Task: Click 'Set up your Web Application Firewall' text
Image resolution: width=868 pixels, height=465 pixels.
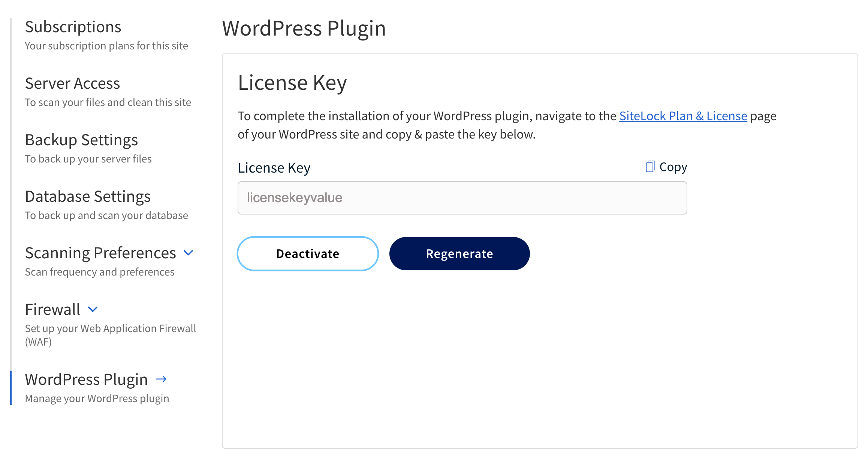Action: pyautogui.click(x=111, y=328)
